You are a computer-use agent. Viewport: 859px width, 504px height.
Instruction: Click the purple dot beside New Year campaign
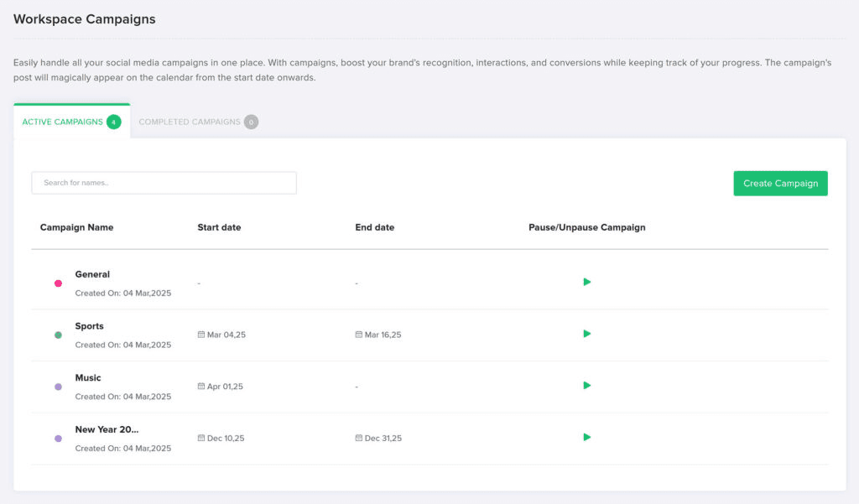58,439
